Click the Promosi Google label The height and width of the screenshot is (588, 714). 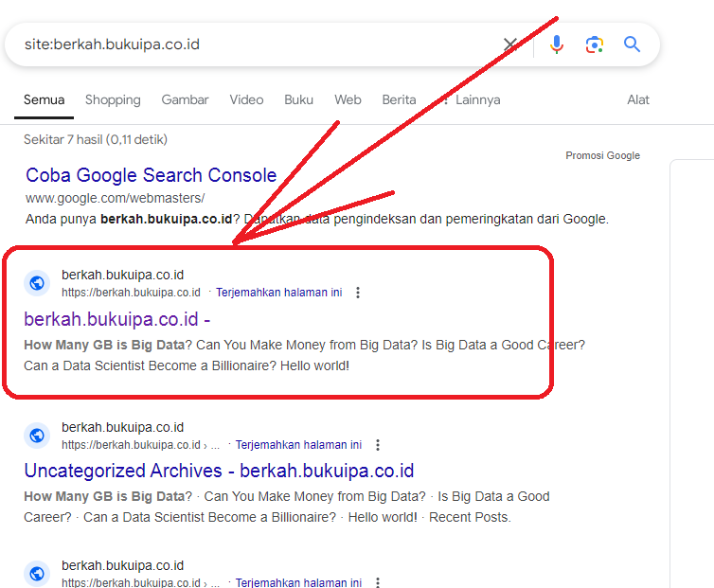pos(602,156)
